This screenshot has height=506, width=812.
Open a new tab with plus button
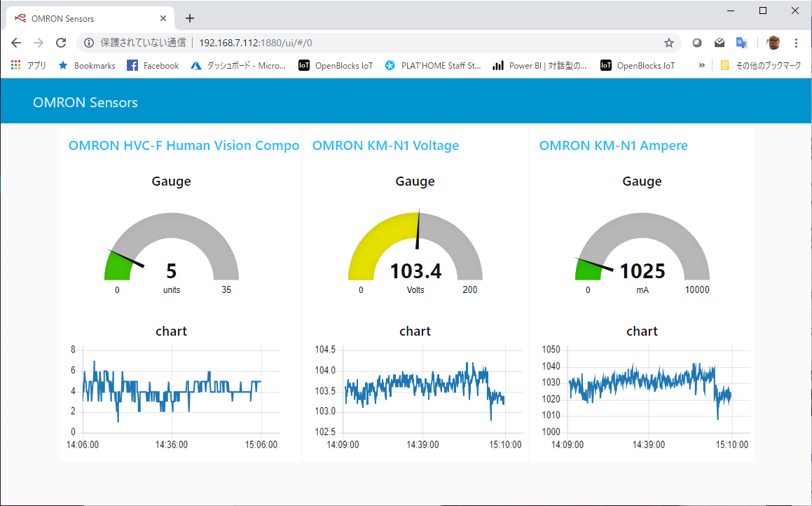tap(190, 19)
